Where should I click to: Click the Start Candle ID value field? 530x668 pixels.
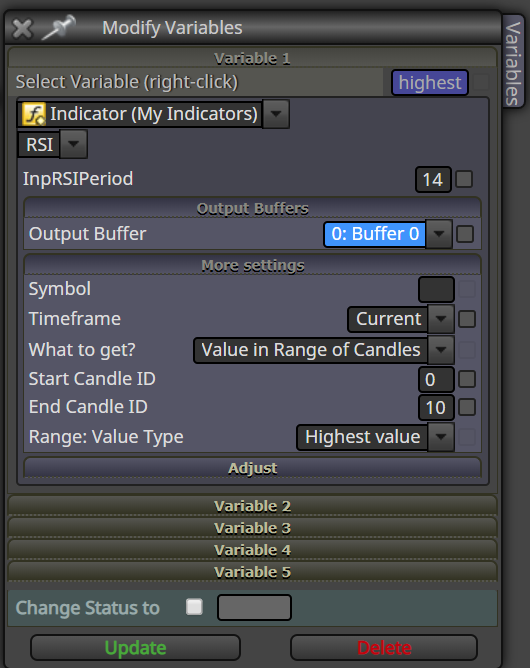pos(436,380)
